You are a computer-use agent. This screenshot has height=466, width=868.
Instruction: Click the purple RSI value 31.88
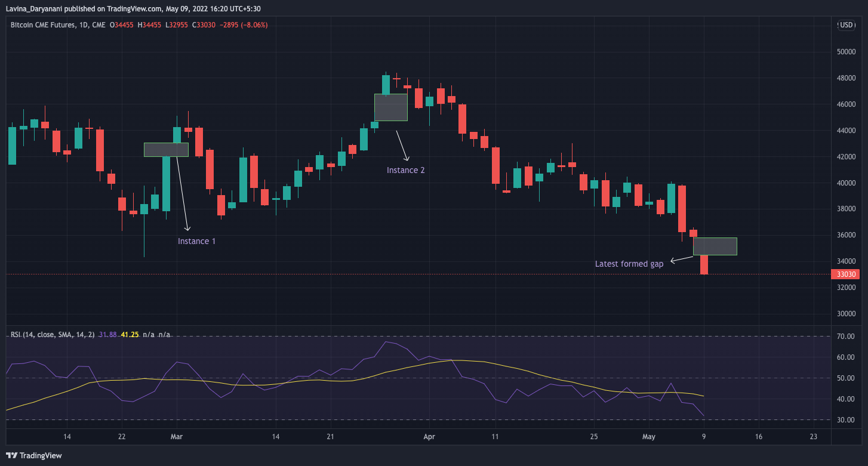click(107, 335)
